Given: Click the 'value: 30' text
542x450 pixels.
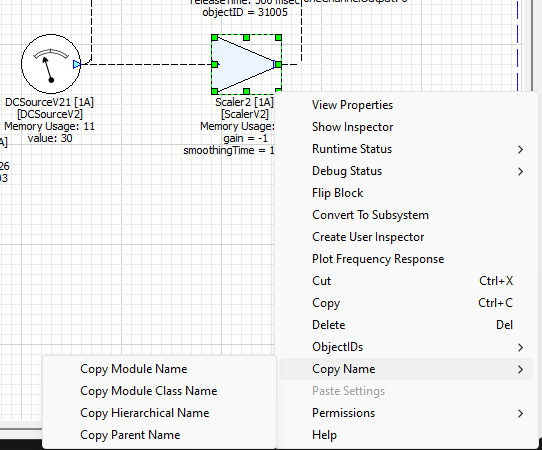Looking at the screenshot, I should [50, 139].
